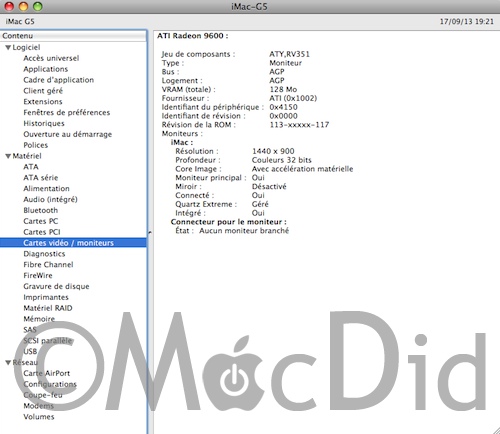Viewport: 500px width, 434px height.
Task: Collapse the Matériel disclosure triangle
Action: coord(8,156)
